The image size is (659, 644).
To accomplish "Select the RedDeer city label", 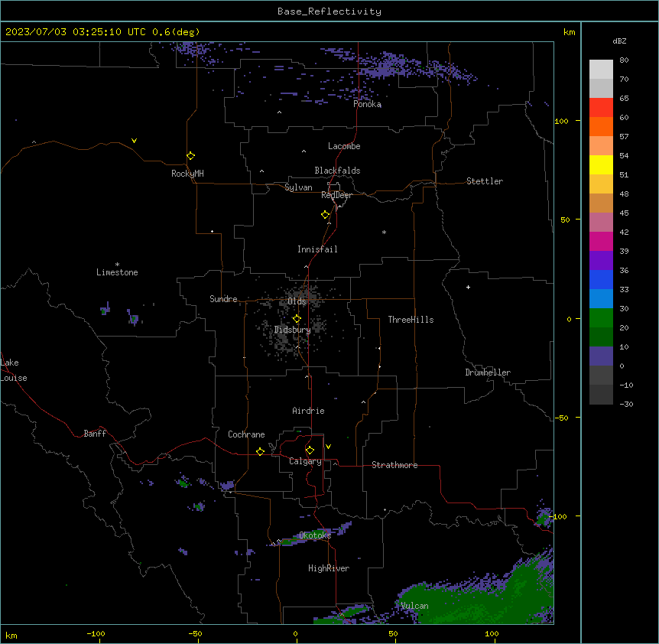I will pos(336,195).
